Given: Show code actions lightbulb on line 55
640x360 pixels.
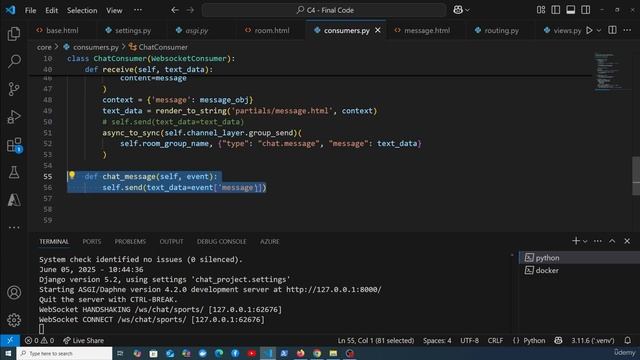Looking at the screenshot, I should pyautogui.click(x=72, y=176).
